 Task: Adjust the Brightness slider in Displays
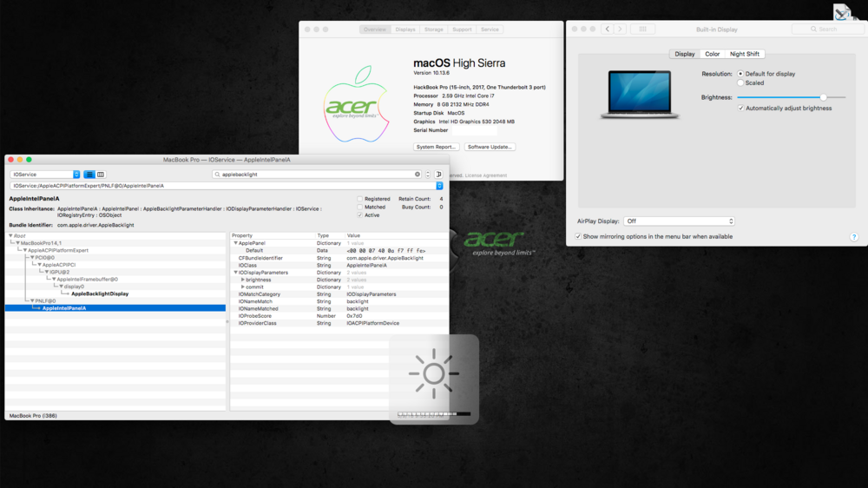[792, 97]
